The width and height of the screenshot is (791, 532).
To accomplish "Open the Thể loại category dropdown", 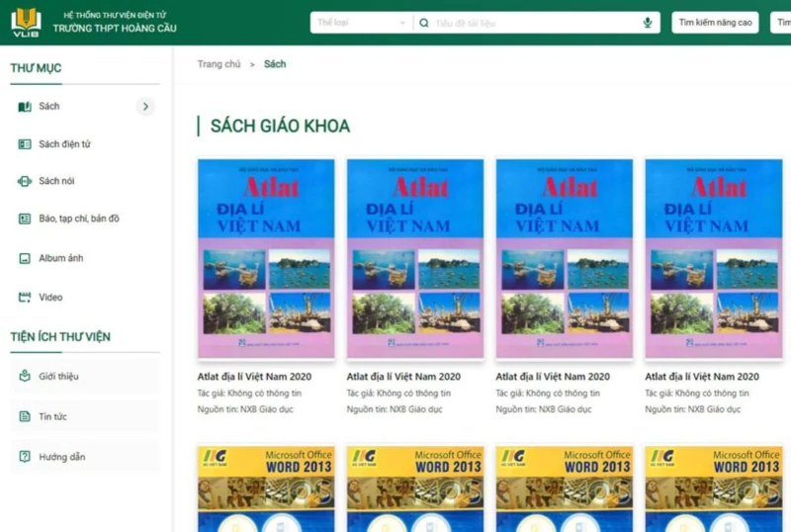I will click(x=361, y=23).
